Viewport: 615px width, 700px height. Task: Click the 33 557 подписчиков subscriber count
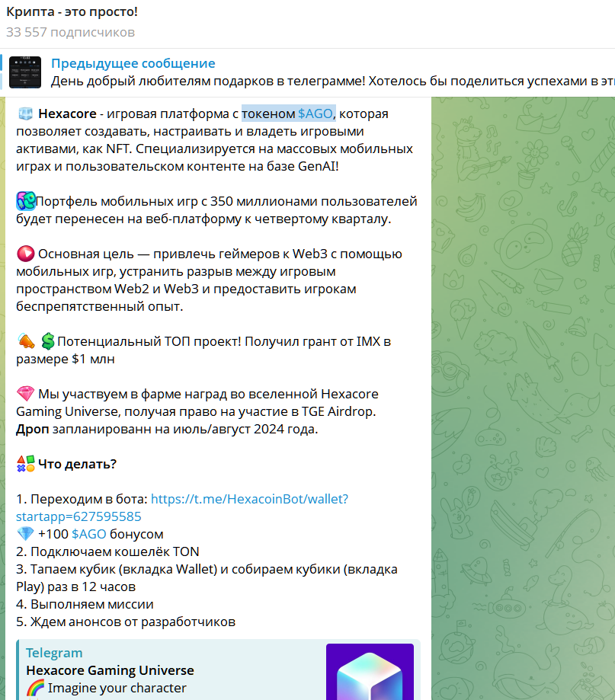tap(71, 32)
